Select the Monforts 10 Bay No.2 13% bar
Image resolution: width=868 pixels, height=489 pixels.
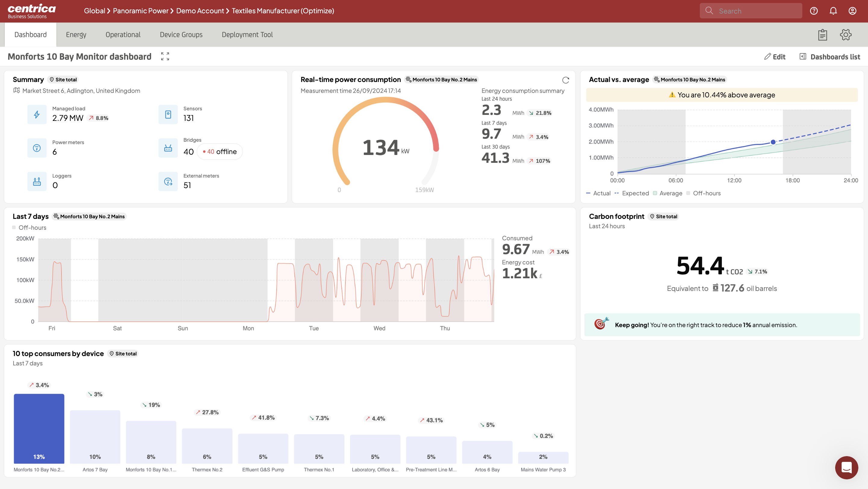click(39, 429)
